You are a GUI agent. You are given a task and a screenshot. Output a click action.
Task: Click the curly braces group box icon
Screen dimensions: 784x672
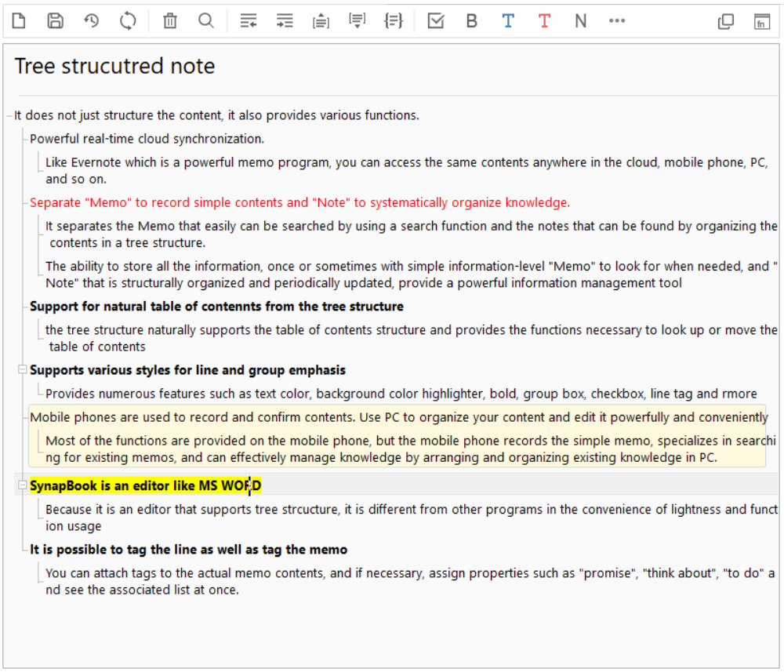(x=393, y=21)
